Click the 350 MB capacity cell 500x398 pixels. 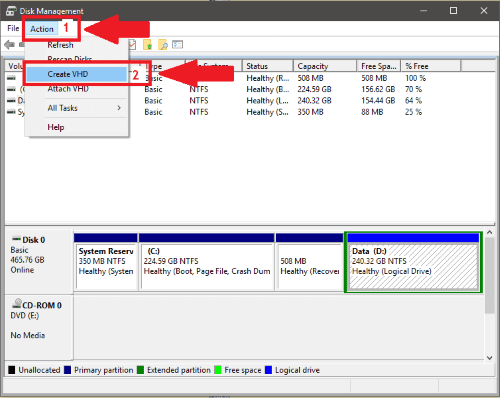pos(310,112)
